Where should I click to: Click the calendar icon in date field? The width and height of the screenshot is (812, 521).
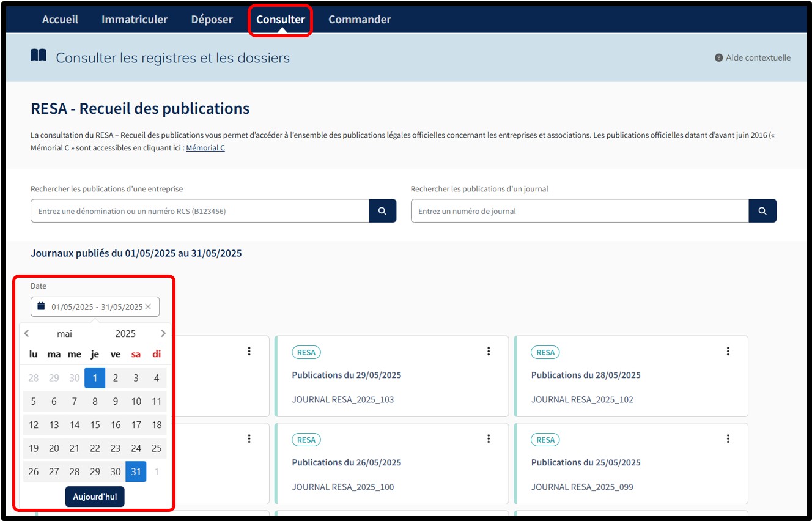[41, 306]
